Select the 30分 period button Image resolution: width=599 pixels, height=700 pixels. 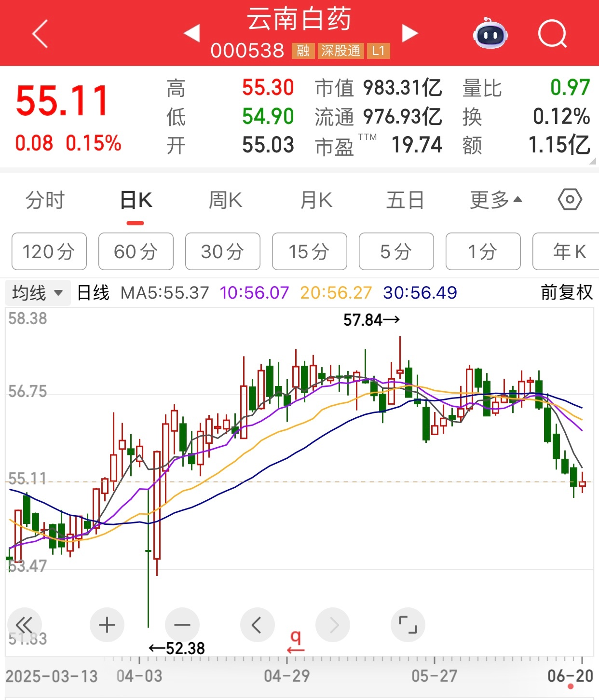point(223,251)
